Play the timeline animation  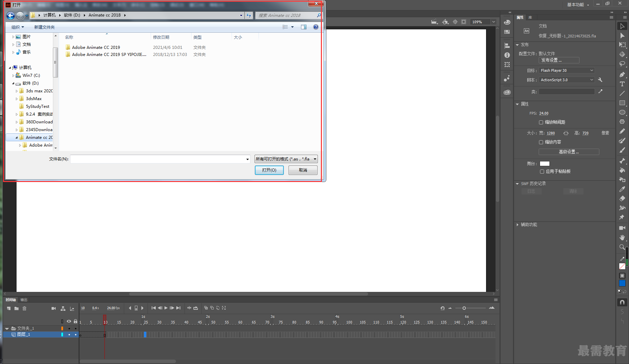[x=166, y=308]
